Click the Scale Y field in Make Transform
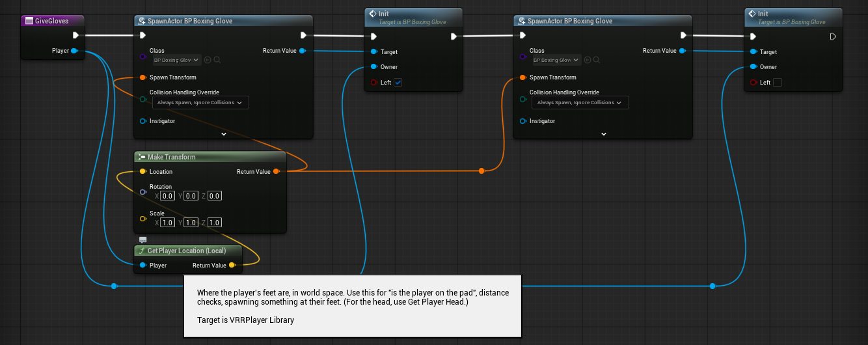 (x=191, y=223)
